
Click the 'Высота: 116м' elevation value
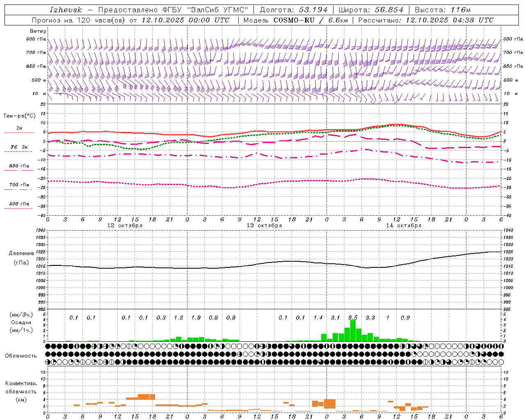tap(443, 10)
